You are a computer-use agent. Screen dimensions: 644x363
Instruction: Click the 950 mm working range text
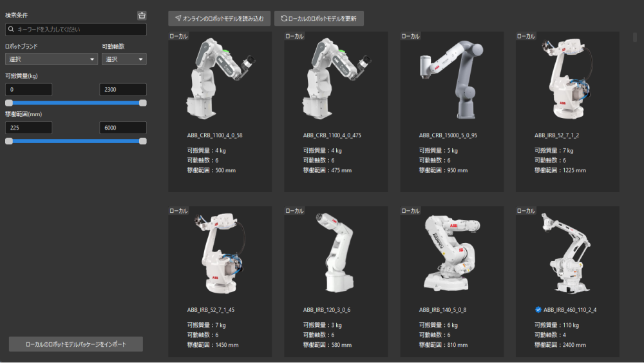point(457,170)
